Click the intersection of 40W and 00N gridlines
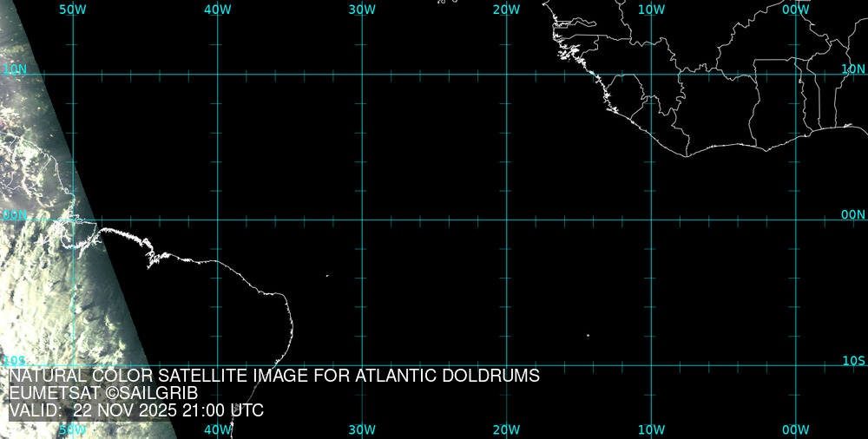The height and width of the screenshot is (439, 868). [x=217, y=219]
